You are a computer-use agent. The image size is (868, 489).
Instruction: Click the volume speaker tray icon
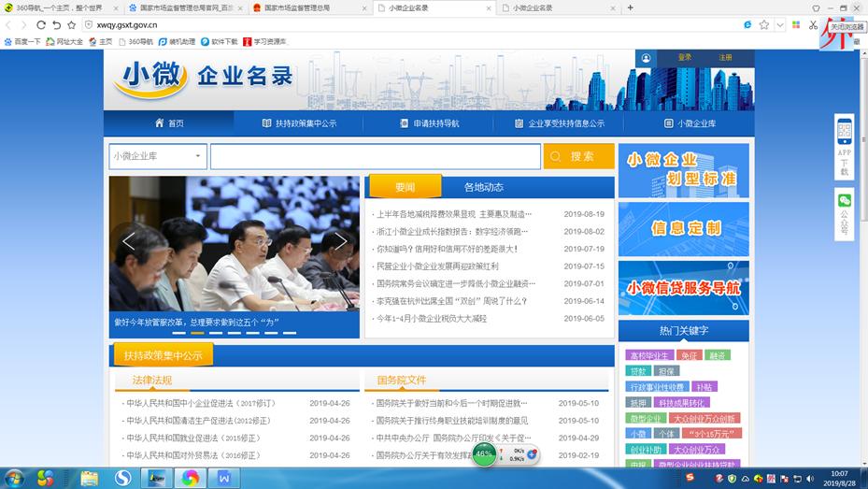tap(810, 479)
